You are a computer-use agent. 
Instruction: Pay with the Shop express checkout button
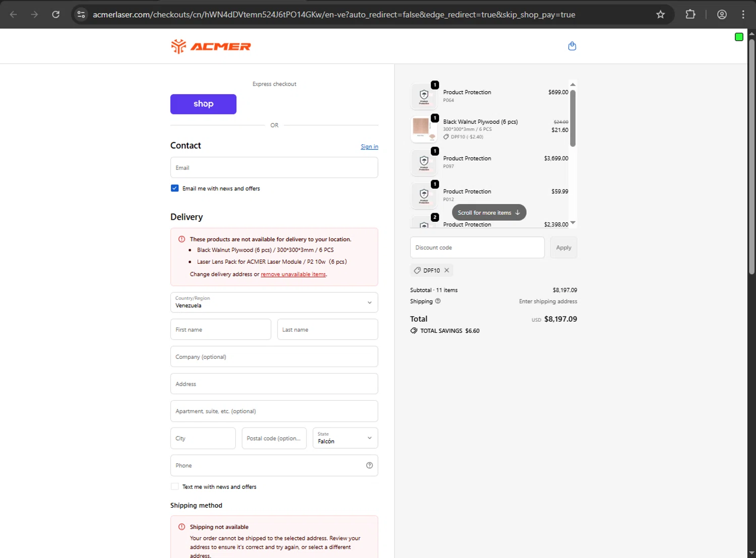click(x=203, y=104)
